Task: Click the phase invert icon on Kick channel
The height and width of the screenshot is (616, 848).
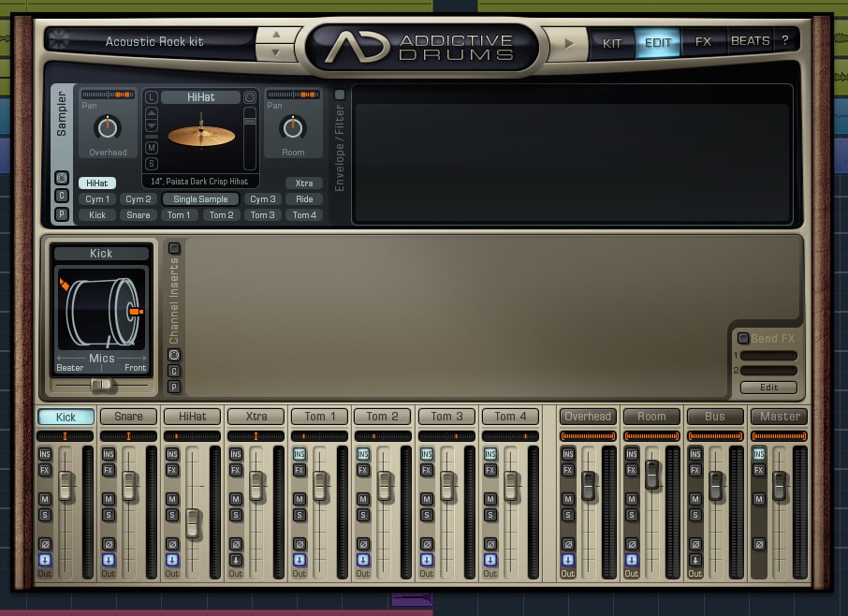Action: click(45, 544)
